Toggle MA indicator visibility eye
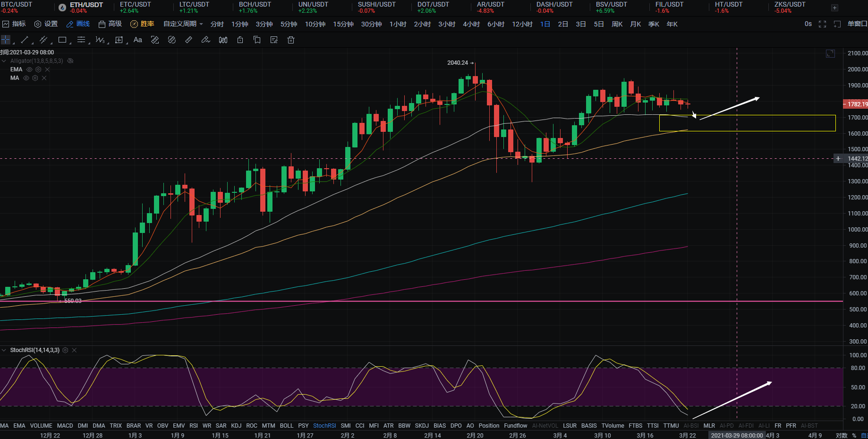868x439 pixels. tap(26, 78)
